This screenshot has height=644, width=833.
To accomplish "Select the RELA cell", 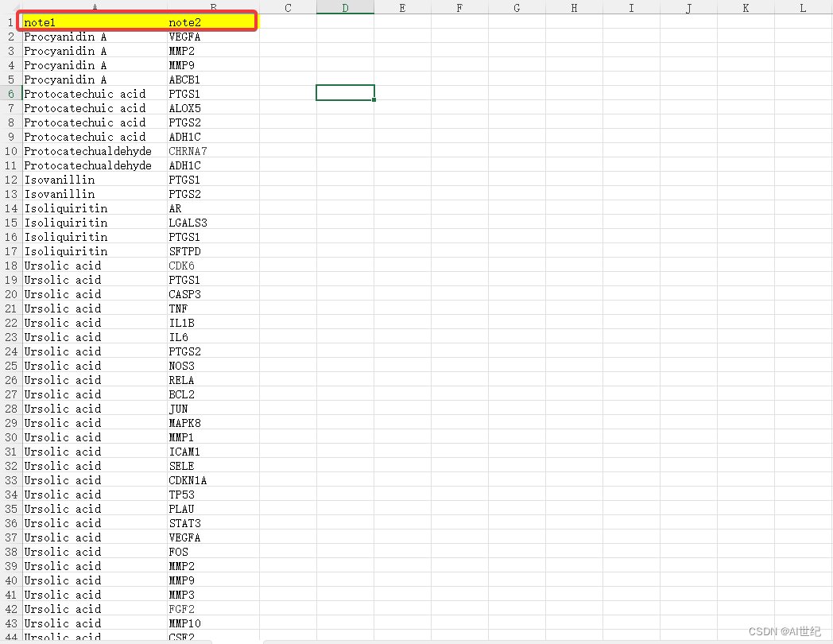I will pyautogui.click(x=213, y=381).
